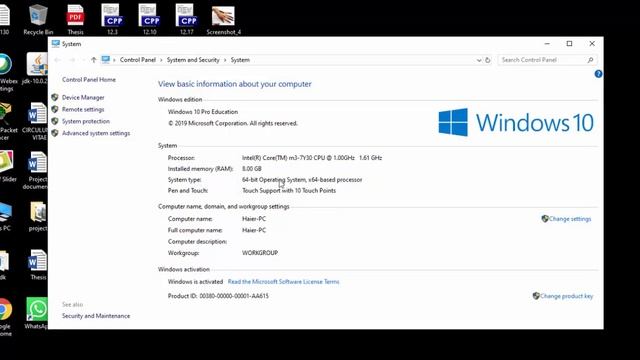Open Remote settings link
The height and width of the screenshot is (360, 640).
coord(83,109)
